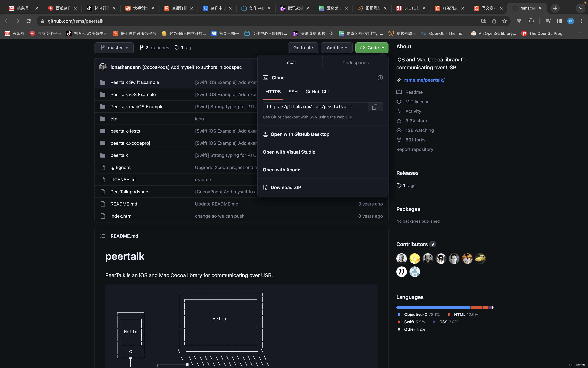View the 2 branches link
The height and width of the screenshot is (368, 588).
(x=154, y=48)
